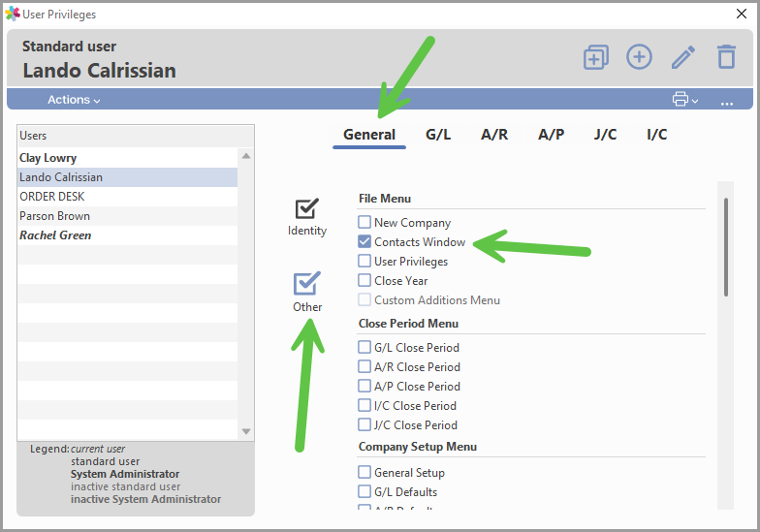Switch to the General tab

369,135
